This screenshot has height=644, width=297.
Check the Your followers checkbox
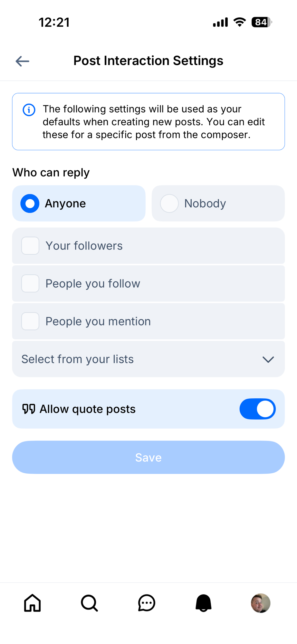click(30, 246)
